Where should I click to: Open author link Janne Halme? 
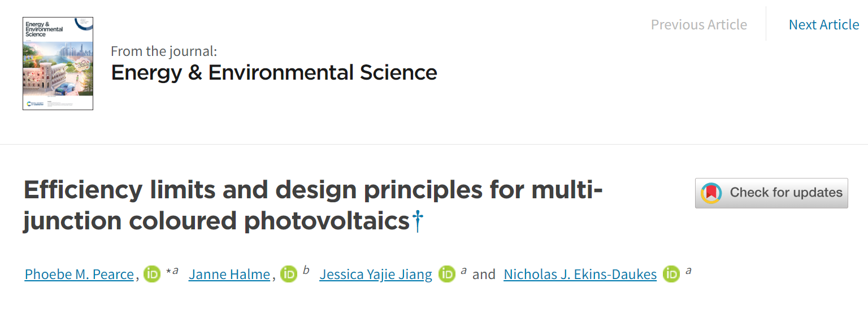coord(229,275)
